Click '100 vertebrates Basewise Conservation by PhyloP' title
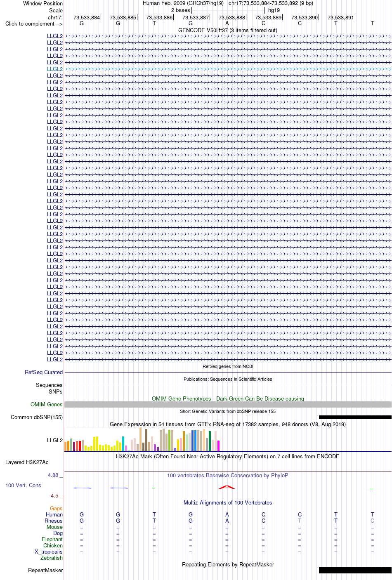Viewport: 392px width, 580px height. coord(228,476)
